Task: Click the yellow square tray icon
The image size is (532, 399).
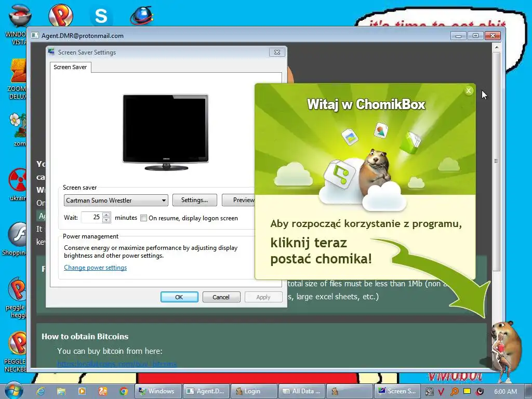Action: click(x=467, y=391)
